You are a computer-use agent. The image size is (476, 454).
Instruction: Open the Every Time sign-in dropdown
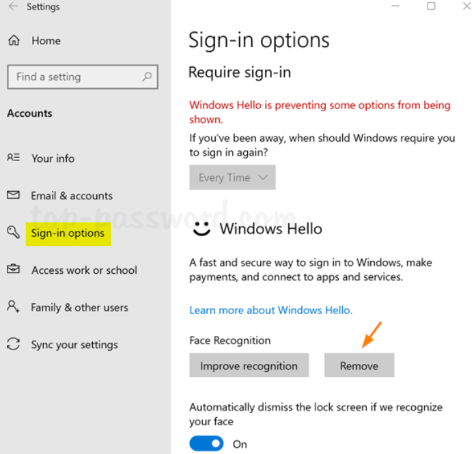coord(232,178)
